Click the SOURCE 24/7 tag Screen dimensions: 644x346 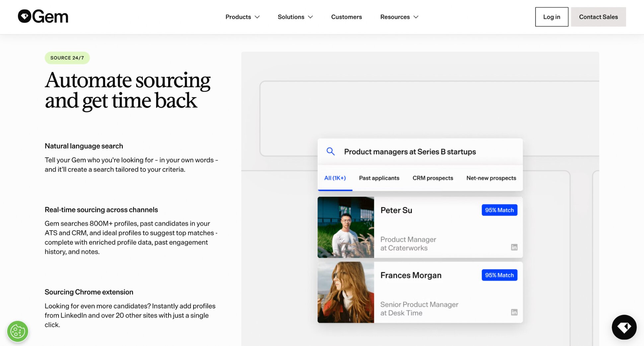click(x=67, y=58)
